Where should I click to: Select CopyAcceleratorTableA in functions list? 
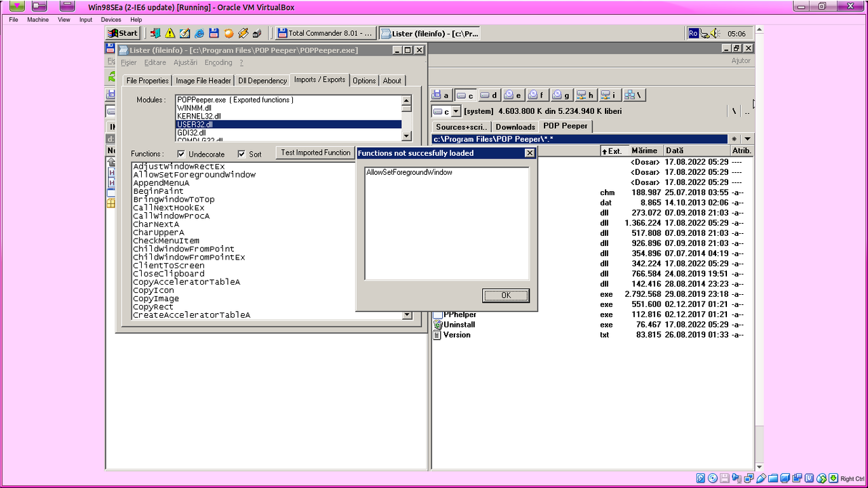point(186,282)
